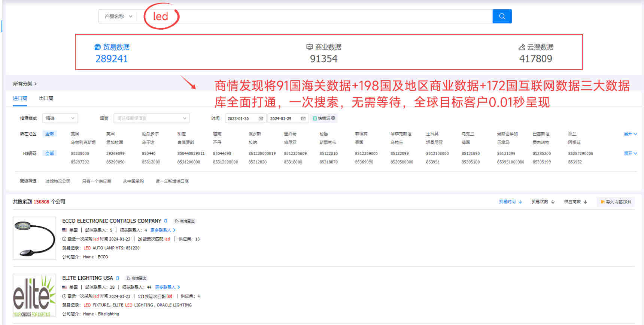Viewport: 644px width, 325px height.
Task: Switch to the 进口商 tab
Action: pyautogui.click(x=20, y=98)
